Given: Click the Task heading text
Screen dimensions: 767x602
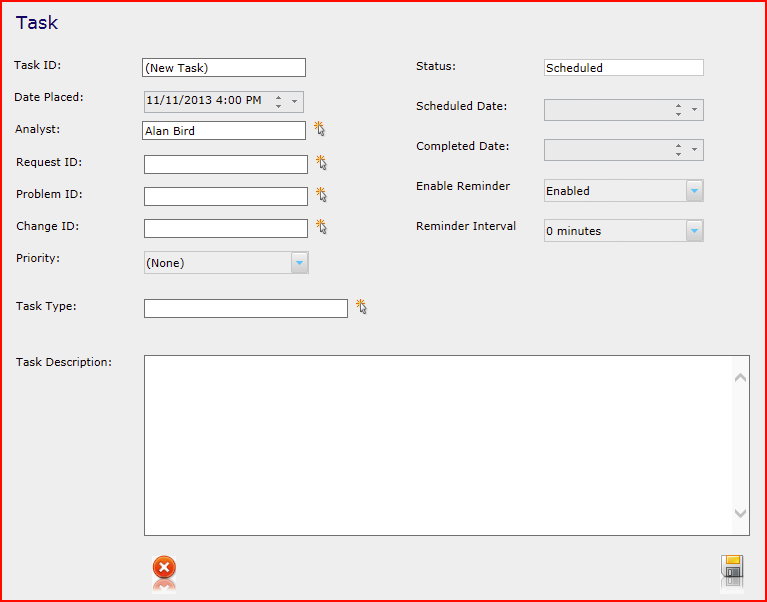Looking at the screenshot, I should (x=37, y=22).
